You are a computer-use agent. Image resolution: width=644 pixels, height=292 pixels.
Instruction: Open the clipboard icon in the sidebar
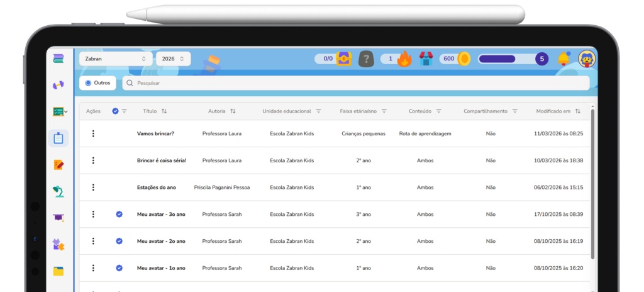(58, 138)
